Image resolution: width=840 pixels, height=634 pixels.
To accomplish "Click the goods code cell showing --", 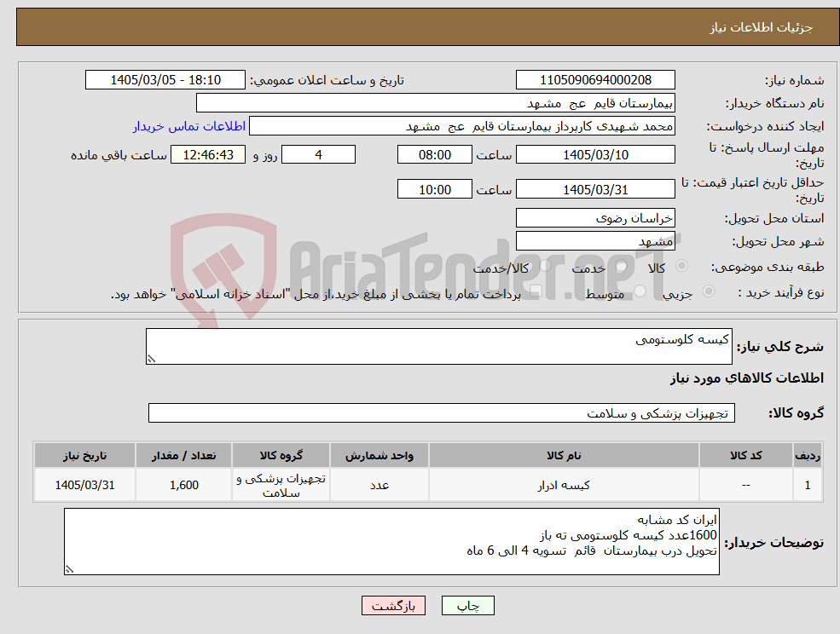I will click(x=745, y=485).
